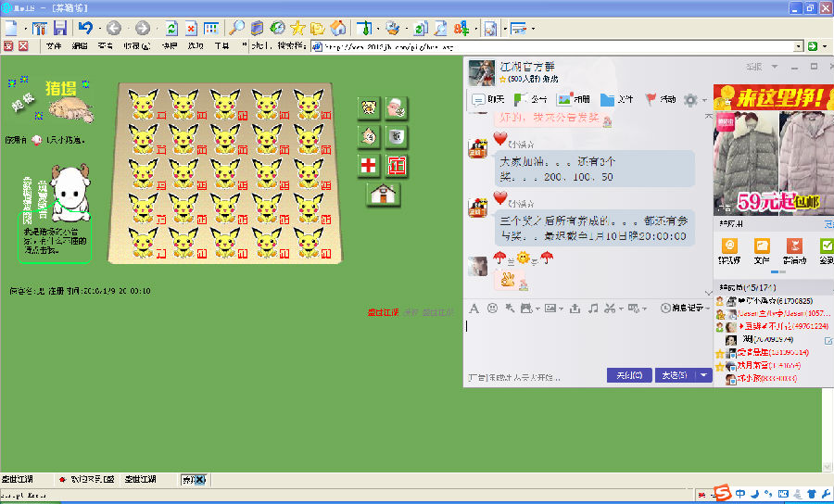Image resolution: width=834 pixels, height=504 pixels.
Task: Click the house button in game panel
Action: coord(383,194)
